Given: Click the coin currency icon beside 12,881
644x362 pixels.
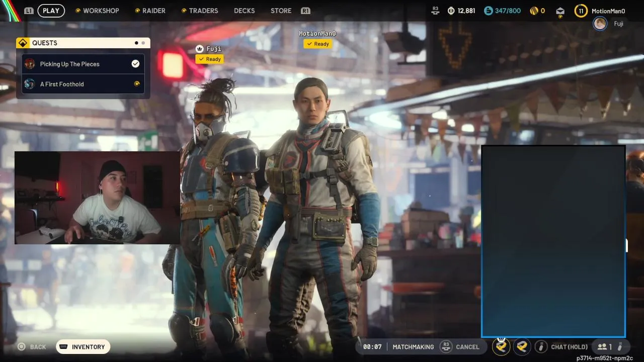Looking at the screenshot, I should coord(451,11).
